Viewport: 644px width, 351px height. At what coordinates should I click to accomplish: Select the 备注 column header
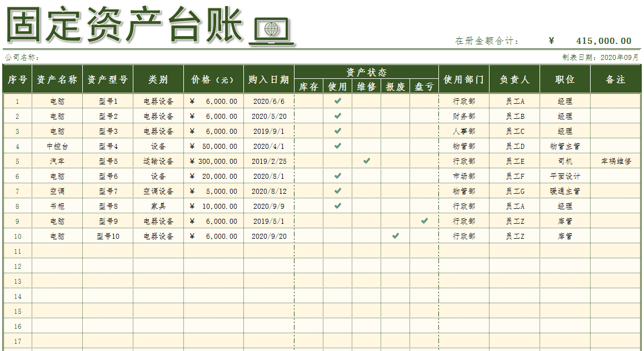tap(615, 79)
